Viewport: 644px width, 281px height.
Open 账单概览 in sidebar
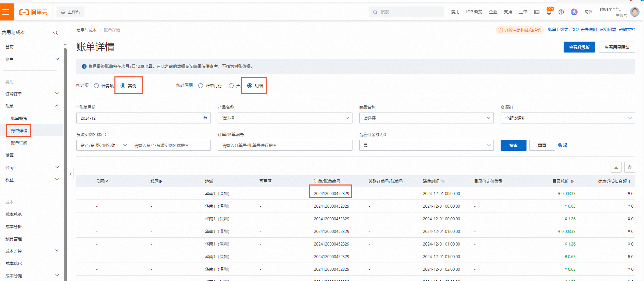coord(19,118)
